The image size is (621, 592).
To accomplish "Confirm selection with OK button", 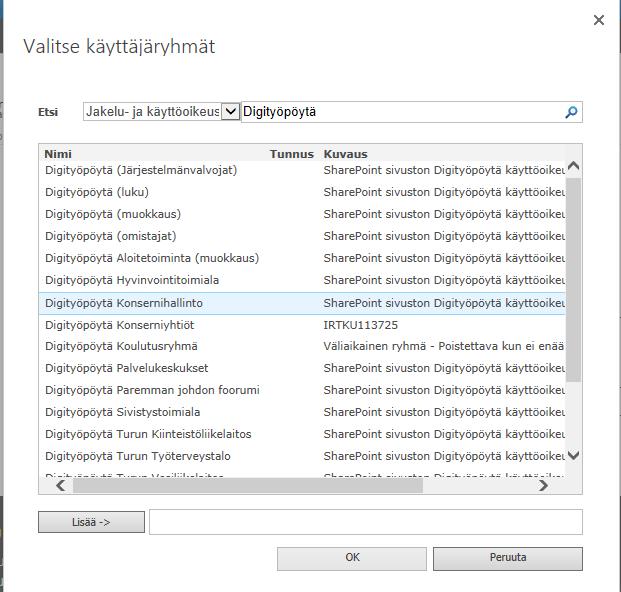I will (352, 558).
